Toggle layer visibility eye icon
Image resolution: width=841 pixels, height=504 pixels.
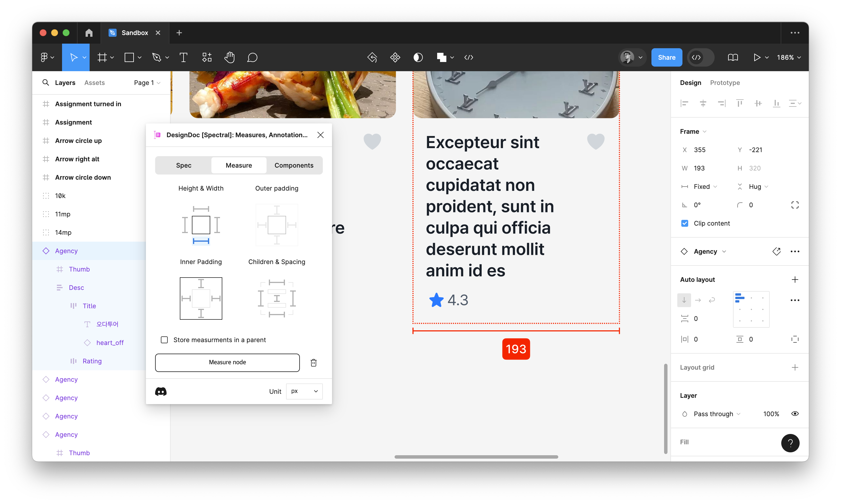[x=795, y=414]
